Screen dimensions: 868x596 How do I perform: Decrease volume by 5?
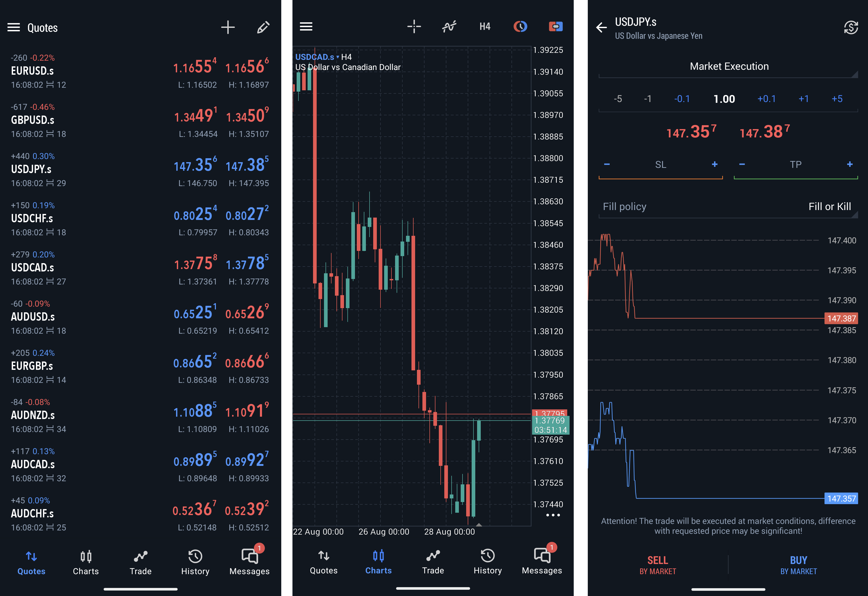tap(618, 99)
